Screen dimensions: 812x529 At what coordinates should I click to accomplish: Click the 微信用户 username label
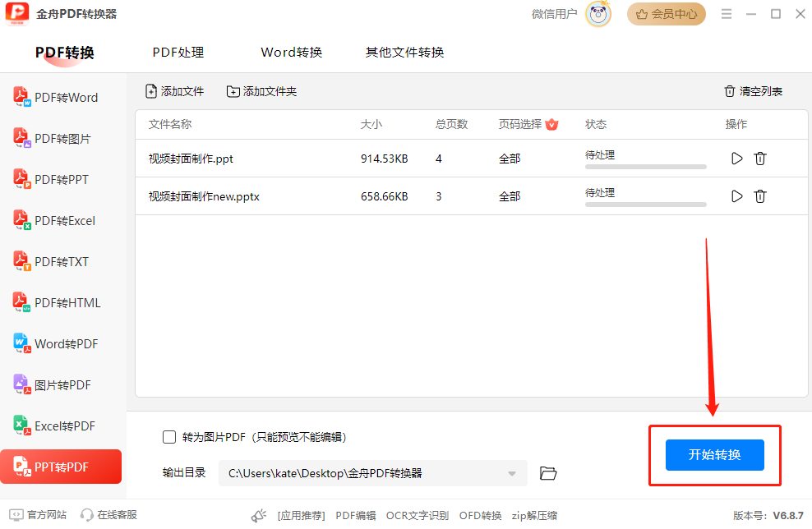tap(554, 14)
